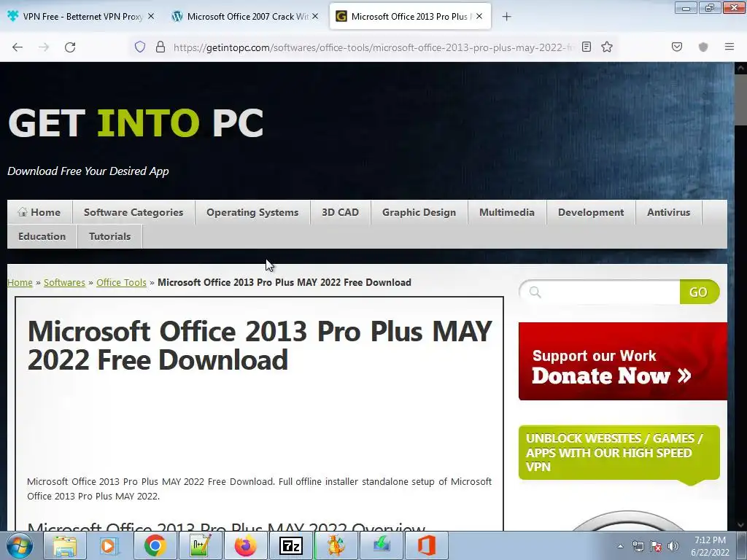This screenshot has width=747, height=560.
Task: Open the orange dragon app taskbar icon
Action: [x=336, y=545]
